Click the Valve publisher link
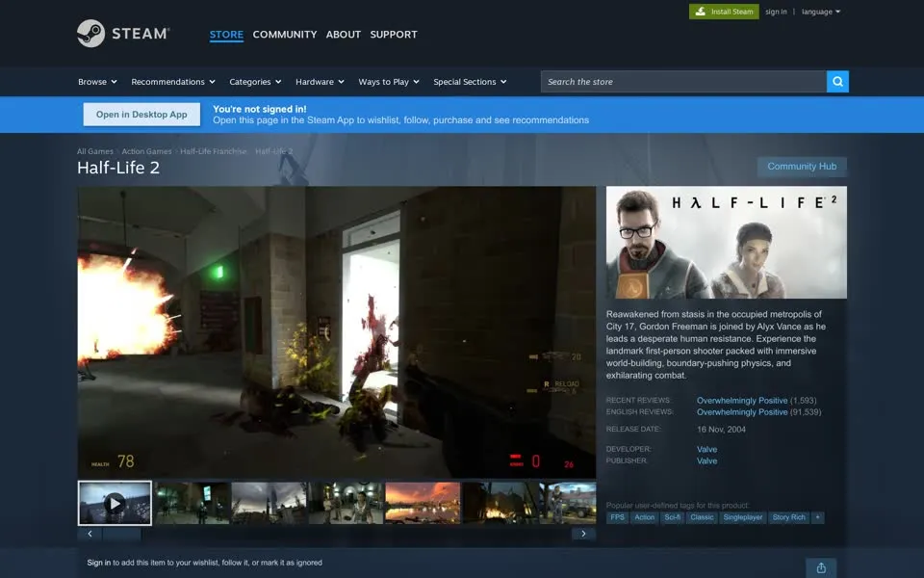 click(706, 461)
